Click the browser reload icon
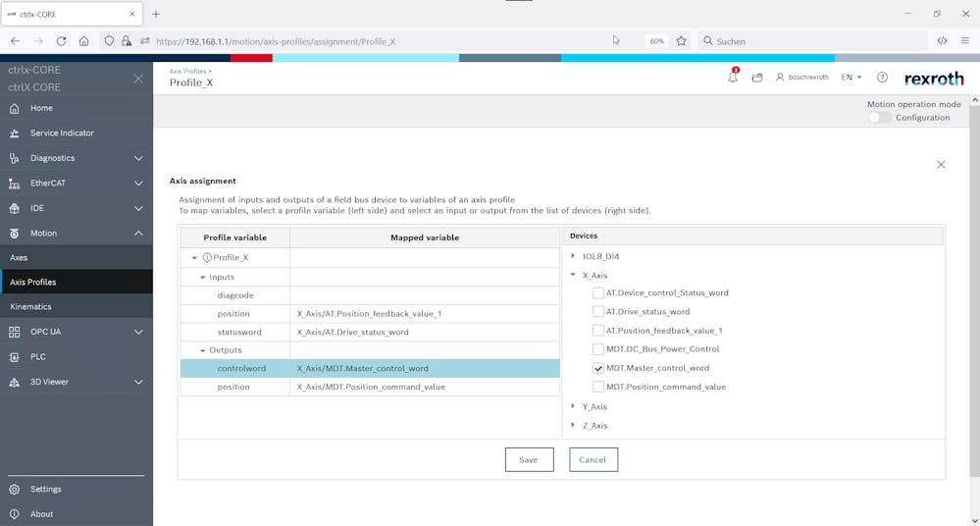 click(61, 41)
